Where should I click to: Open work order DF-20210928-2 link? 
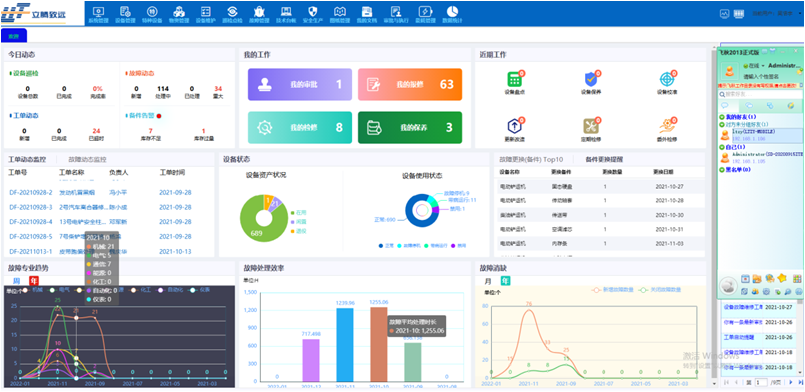pos(31,192)
